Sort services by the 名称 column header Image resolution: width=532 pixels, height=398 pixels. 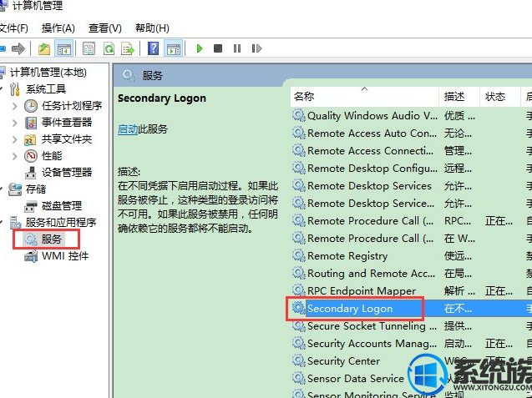click(x=364, y=97)
